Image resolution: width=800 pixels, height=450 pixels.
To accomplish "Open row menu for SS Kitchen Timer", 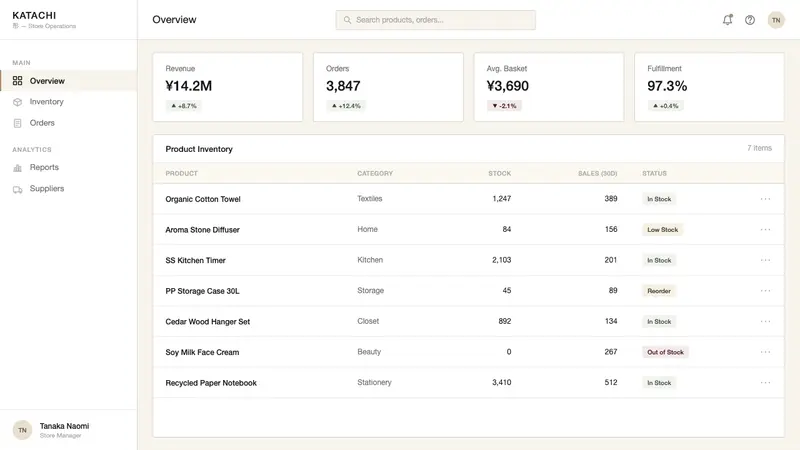I will click(765, 260).
